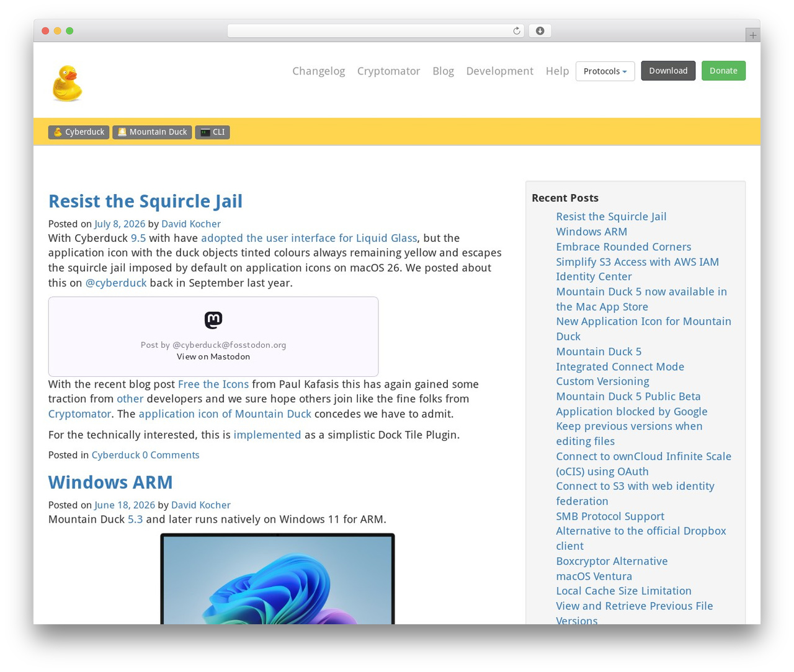Viewport: 794px width, 672px height.
Task: Click the green Donate button
Action: 723,71
